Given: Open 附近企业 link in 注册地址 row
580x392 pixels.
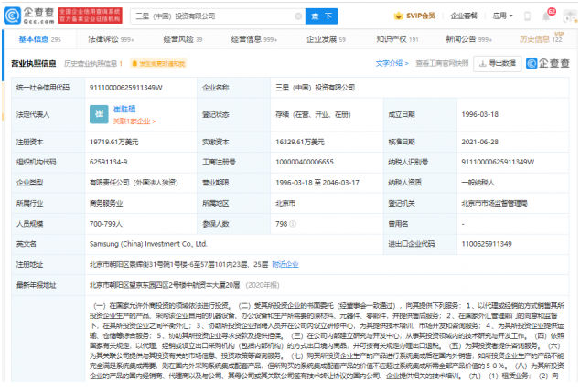Looking at the screenshot, I should click(285, 265).
